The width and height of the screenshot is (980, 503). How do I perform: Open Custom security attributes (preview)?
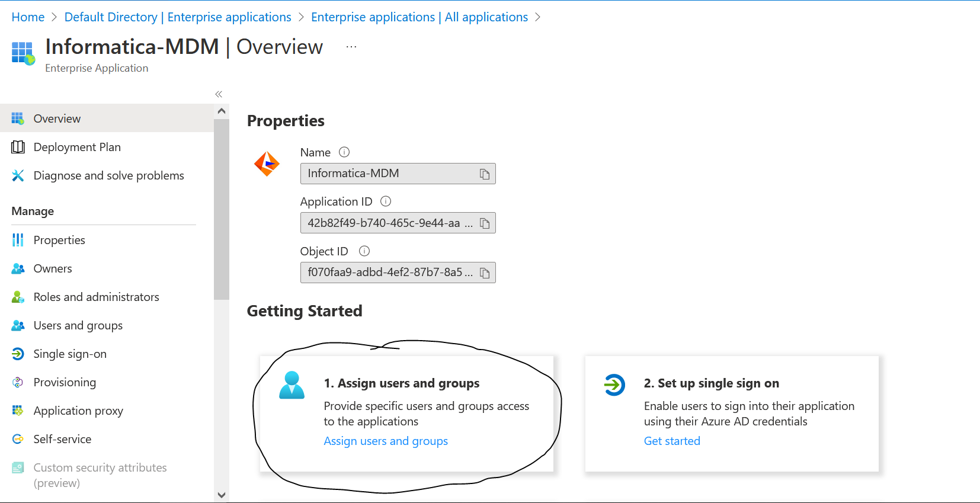[x=107, y=475]
